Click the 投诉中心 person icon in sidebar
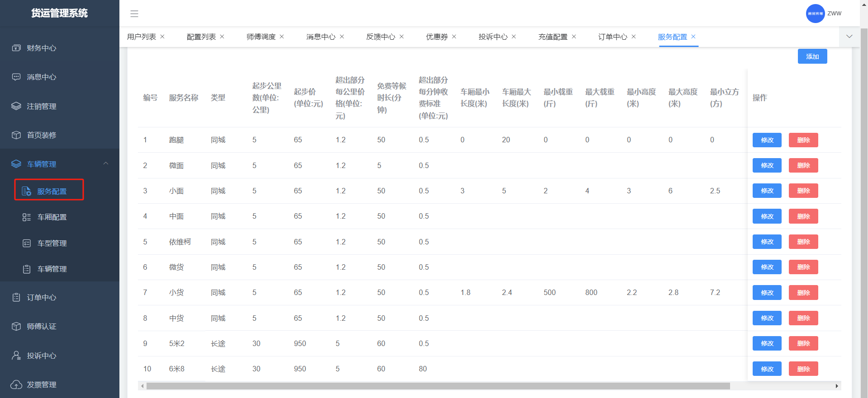Viewport: 868px width, 398px height. pos(16,356)
